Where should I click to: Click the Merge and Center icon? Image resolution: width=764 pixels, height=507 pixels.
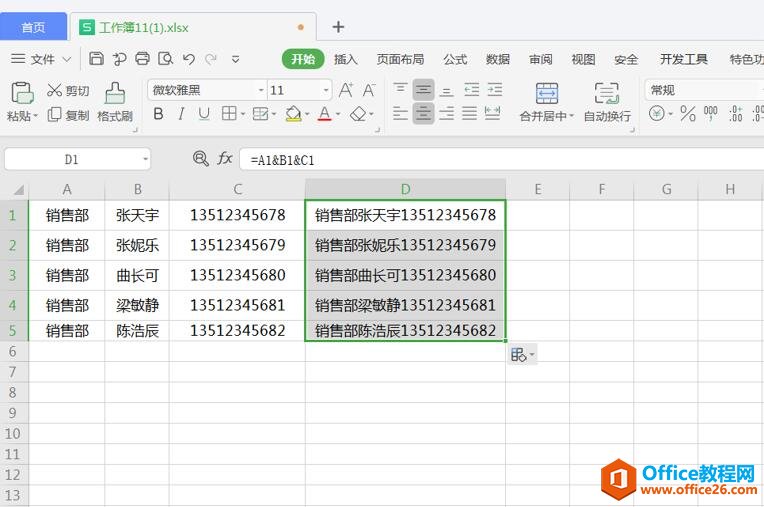pos(547,93)
